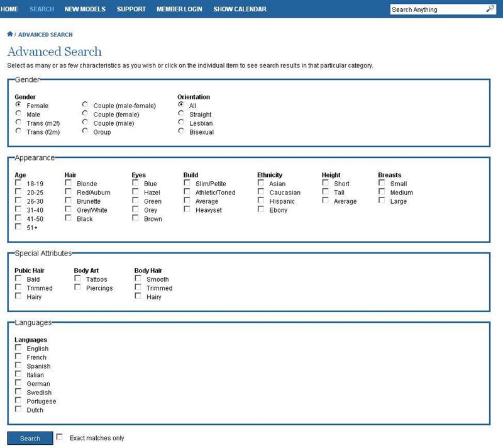Screen dimensions: 503x448
Task: Check the Portugese language checkbox
Action: (x=18, y=400)
